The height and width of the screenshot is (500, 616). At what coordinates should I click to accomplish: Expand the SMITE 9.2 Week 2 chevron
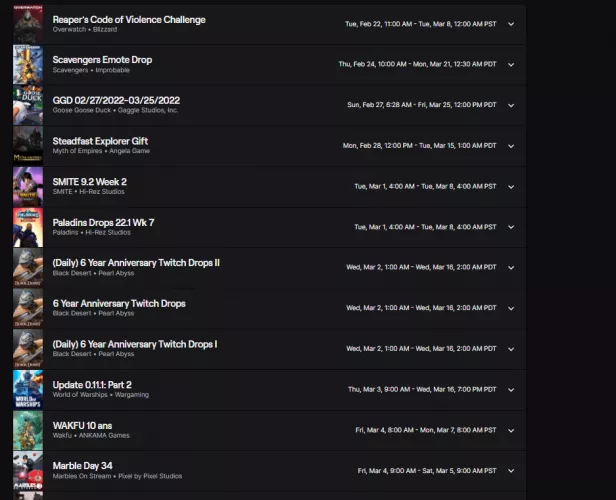511,186
